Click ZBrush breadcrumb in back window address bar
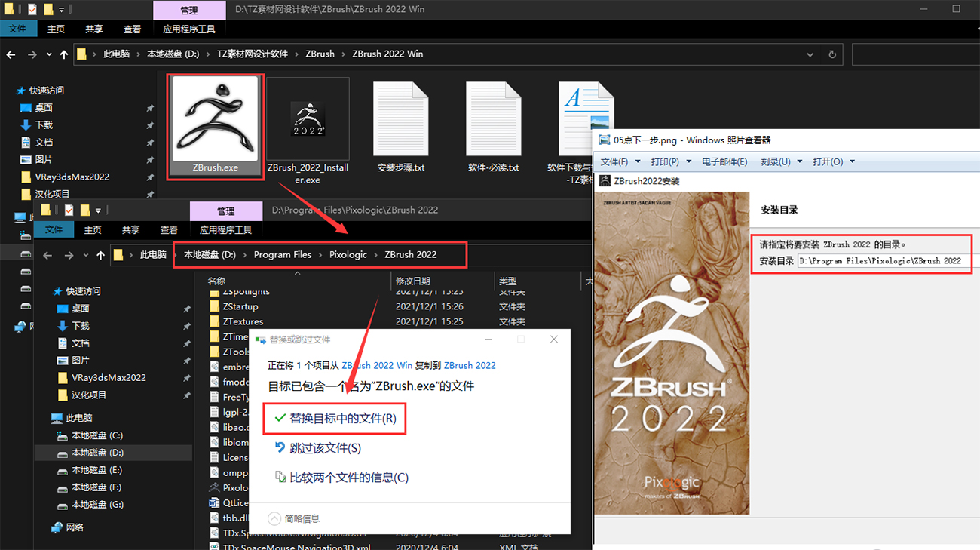Viewport: 980px width, 550px height. [320, 54]
